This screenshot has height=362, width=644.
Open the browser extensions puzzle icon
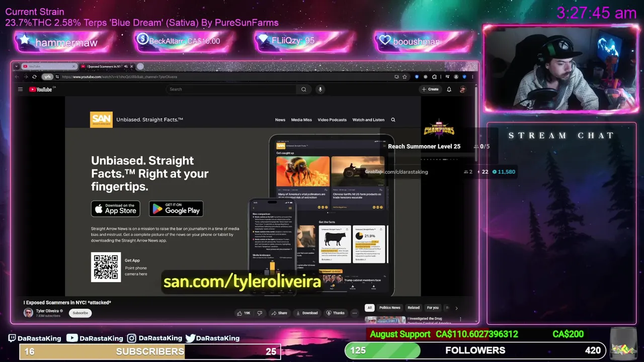pos(434,77)
